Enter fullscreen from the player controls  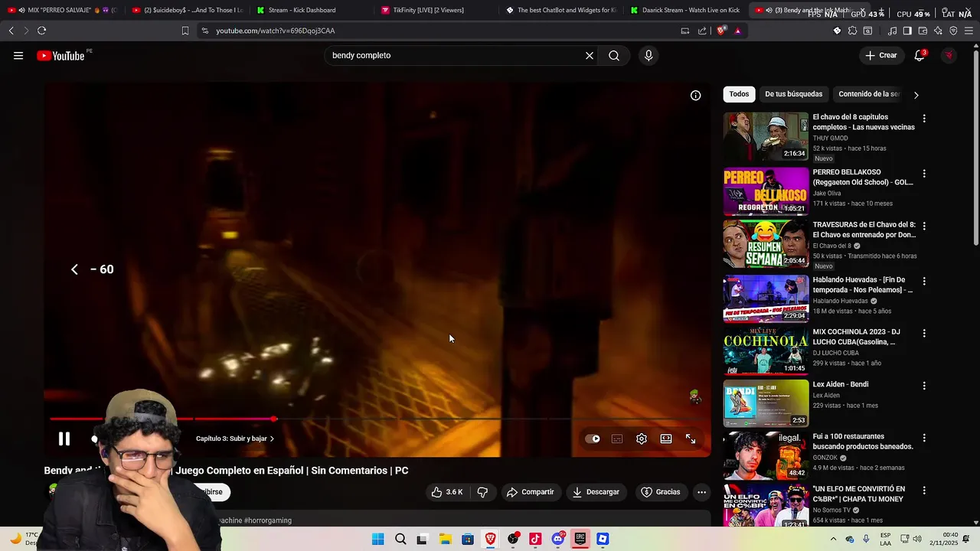691,439
